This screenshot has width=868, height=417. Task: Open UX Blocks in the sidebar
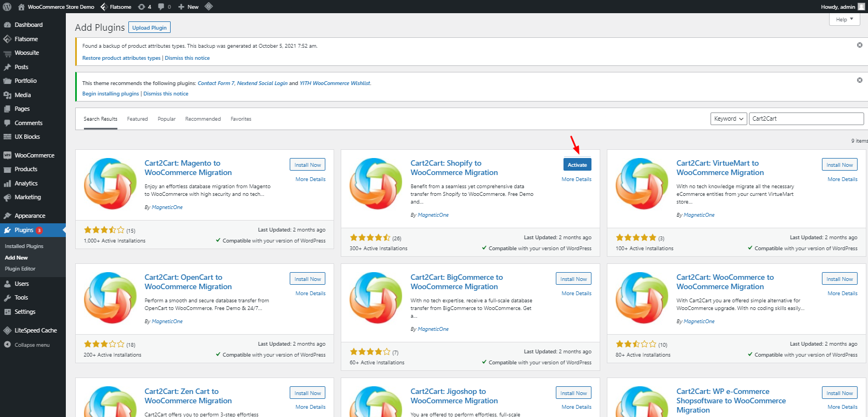pos(27,137)
